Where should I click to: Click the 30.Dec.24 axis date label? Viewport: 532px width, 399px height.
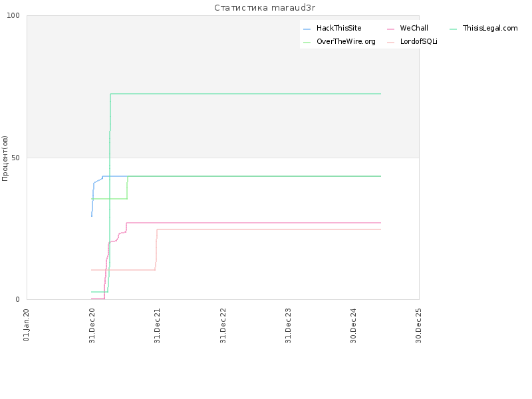354,325
